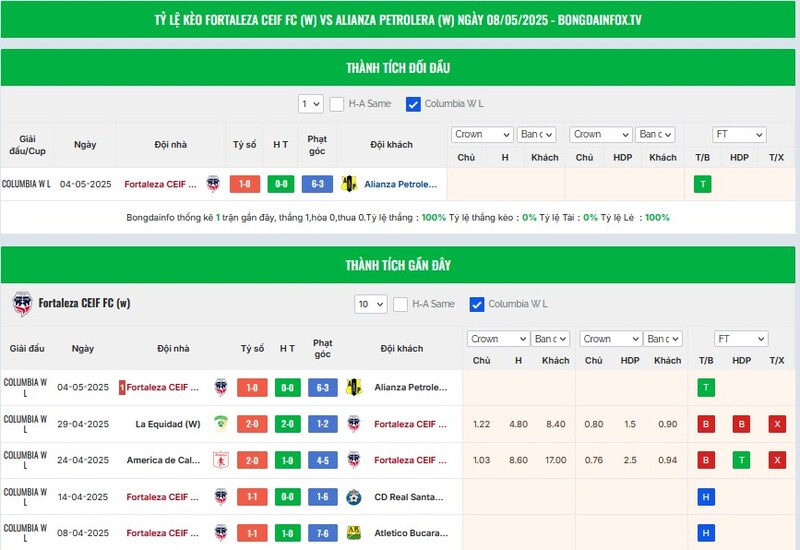Click the red B T/B badge for 24-04-2025
This screenshot has height=550, width=800.
pos(706,460)
